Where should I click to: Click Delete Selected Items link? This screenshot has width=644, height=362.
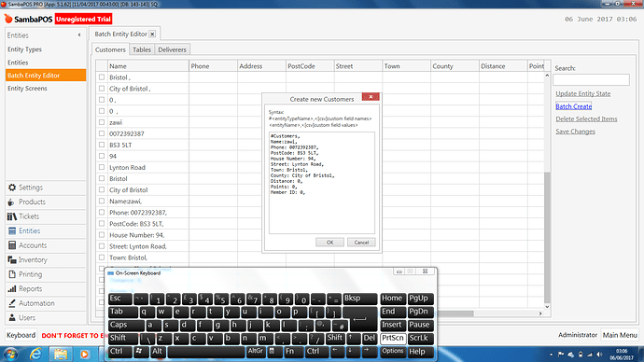click(586, 119)
